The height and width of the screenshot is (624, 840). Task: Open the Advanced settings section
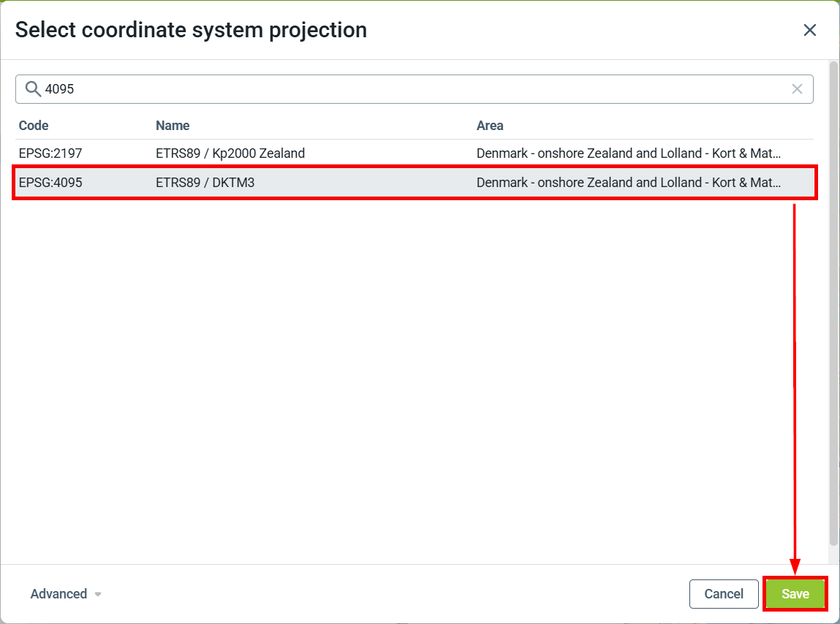click(x=58, y=594)
